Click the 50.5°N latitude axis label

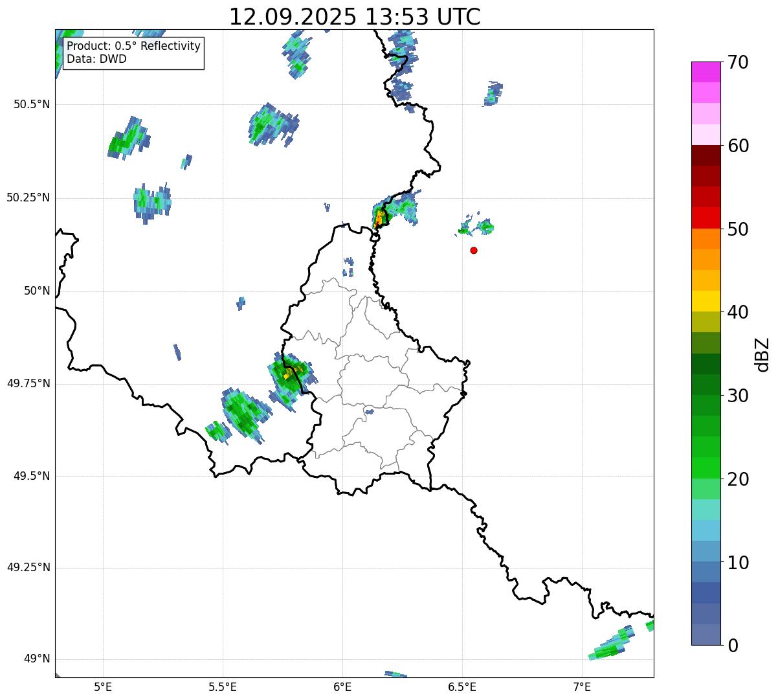(x=32, y=104)
